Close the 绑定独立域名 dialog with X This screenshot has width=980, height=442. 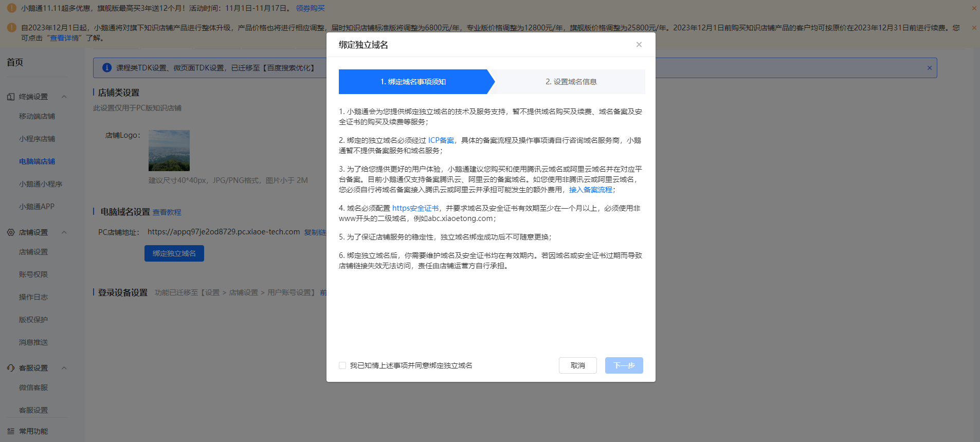[639, 45]
